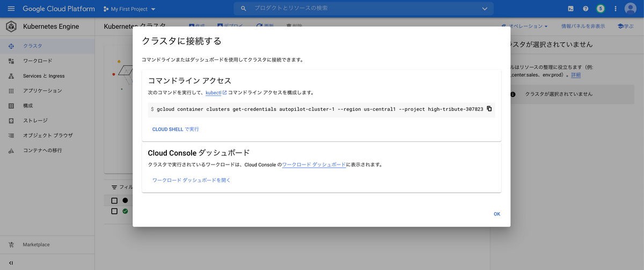Click the Marketplace cart icon
Screen dimensions: 644x270
[11, 245]
